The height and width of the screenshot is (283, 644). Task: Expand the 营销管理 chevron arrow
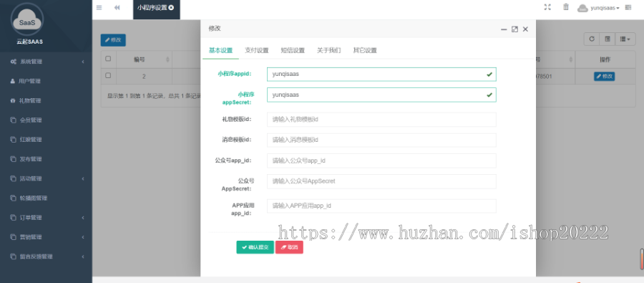83,237
